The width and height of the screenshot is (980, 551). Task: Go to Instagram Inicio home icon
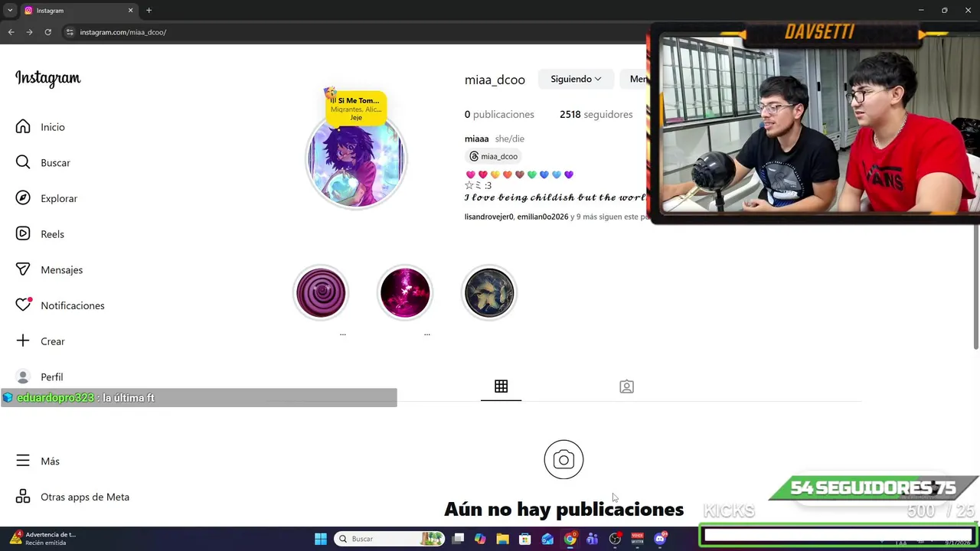[x=23, y=127]
